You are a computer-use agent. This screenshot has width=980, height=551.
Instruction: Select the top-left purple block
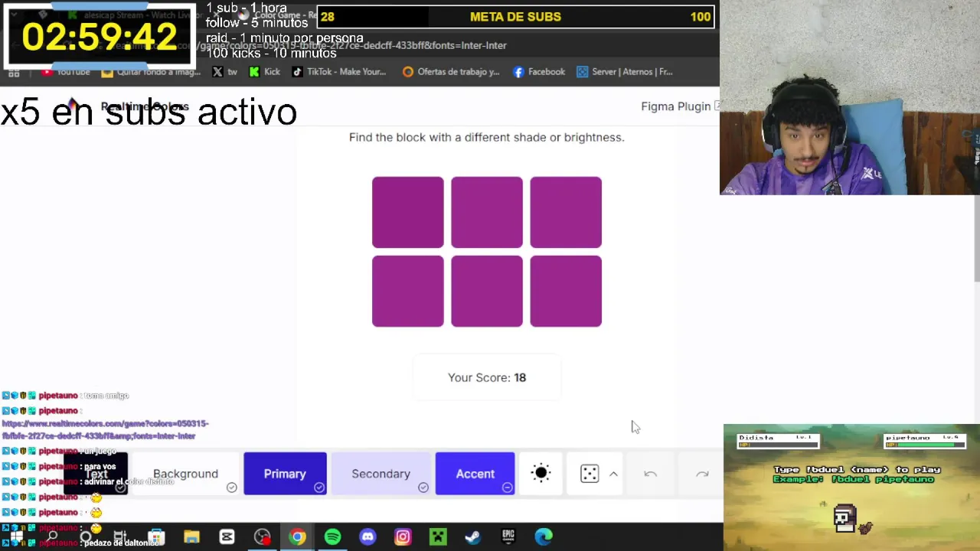coord(407,213)
